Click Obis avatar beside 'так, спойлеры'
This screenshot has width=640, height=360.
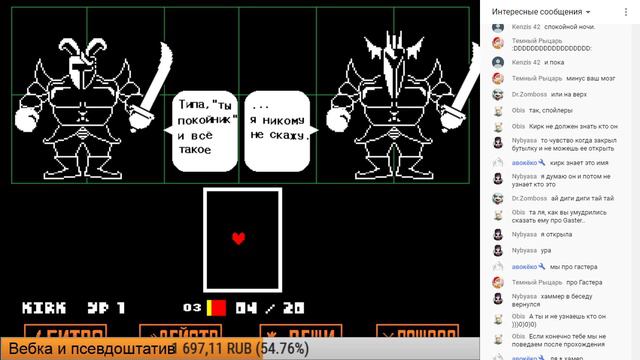(498, 111)
